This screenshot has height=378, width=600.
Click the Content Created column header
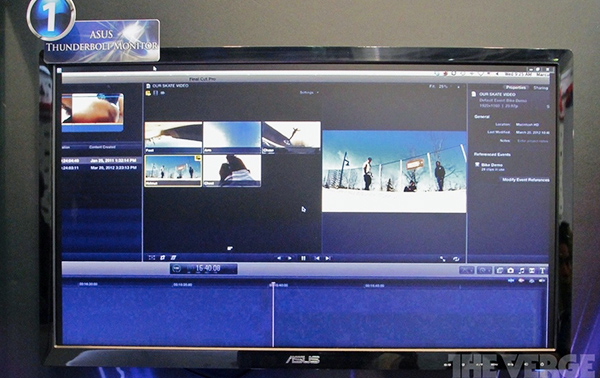click(x=102, y=147)
